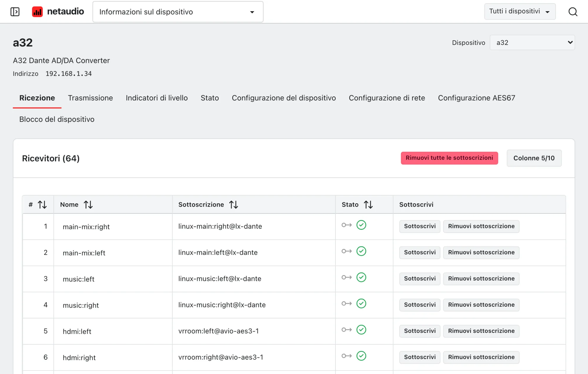
Task: Open the Dispositivo a32 selector
Action: tap(532, 43)
